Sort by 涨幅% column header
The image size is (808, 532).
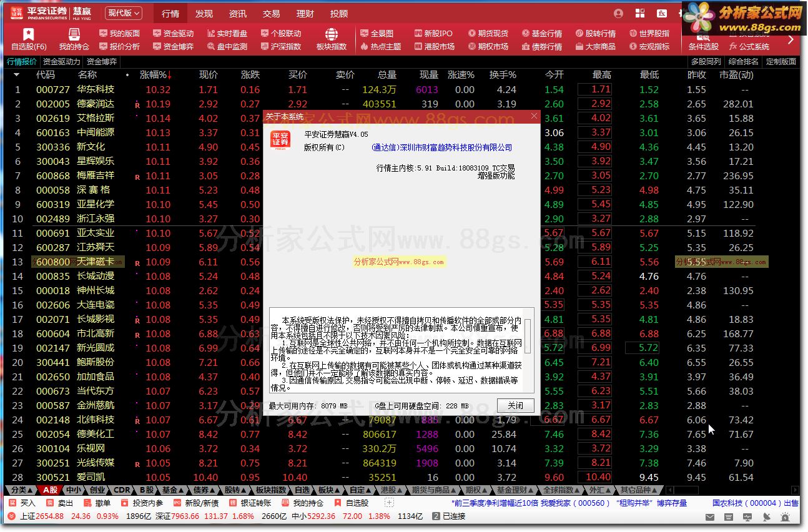coord(157,75)
